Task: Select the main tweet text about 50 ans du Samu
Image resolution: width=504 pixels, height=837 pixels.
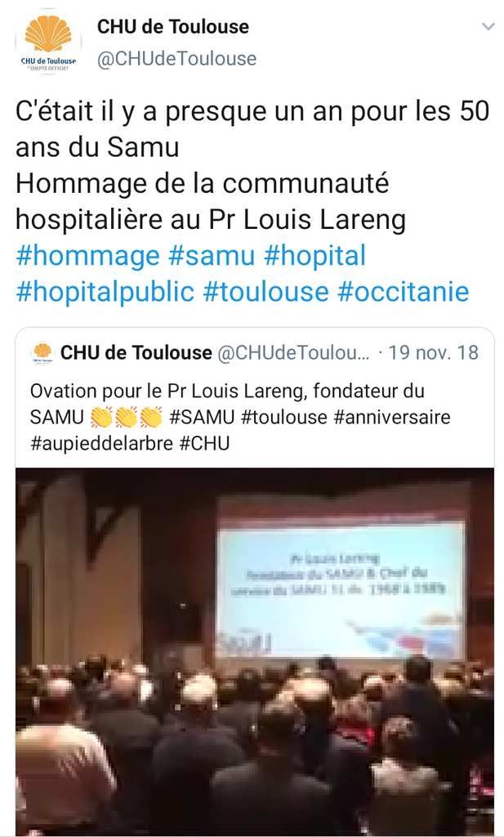Action: tap(252, 165)
